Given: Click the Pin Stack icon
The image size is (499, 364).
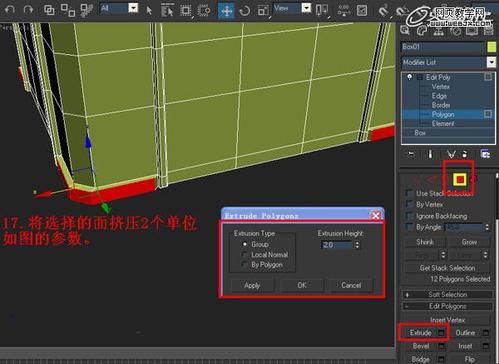Looking at the screenshot, I should pyautogui.click(x=411, y=154).
